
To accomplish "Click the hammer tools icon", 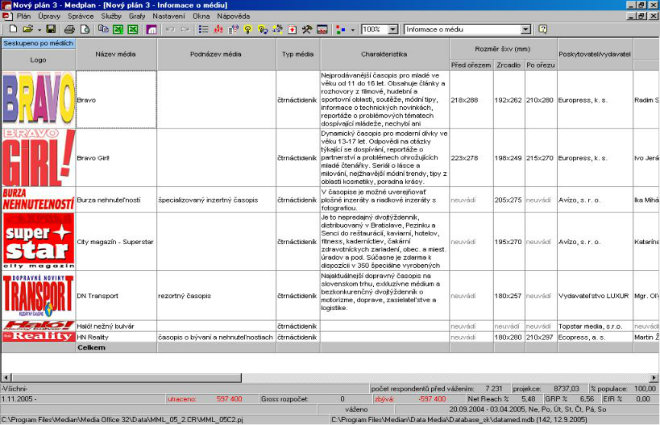I will [307, 29].
